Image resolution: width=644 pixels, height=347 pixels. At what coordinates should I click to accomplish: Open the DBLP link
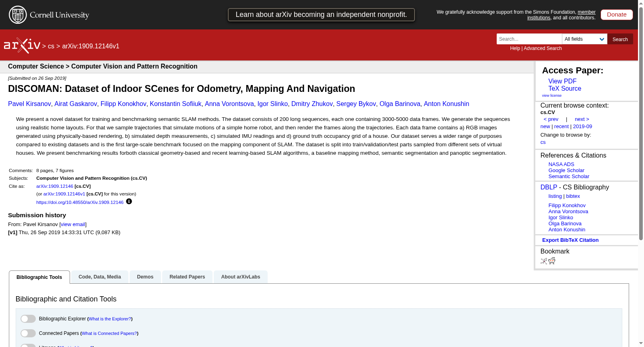549,187
